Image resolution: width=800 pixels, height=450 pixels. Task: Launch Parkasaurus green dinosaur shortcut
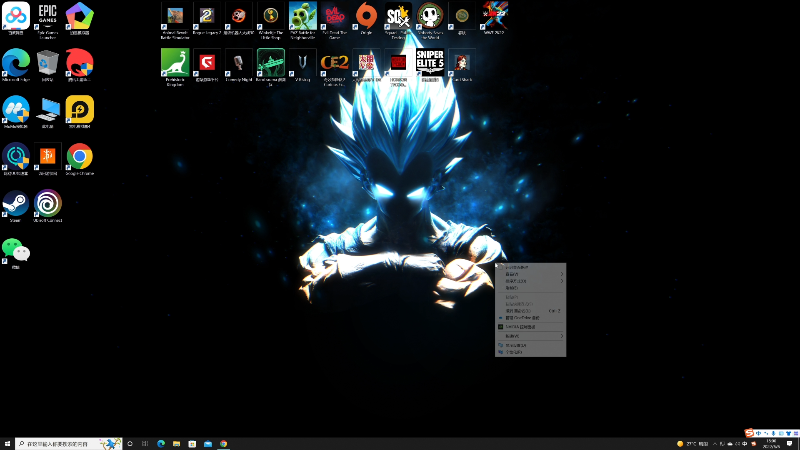click(175, 66)
